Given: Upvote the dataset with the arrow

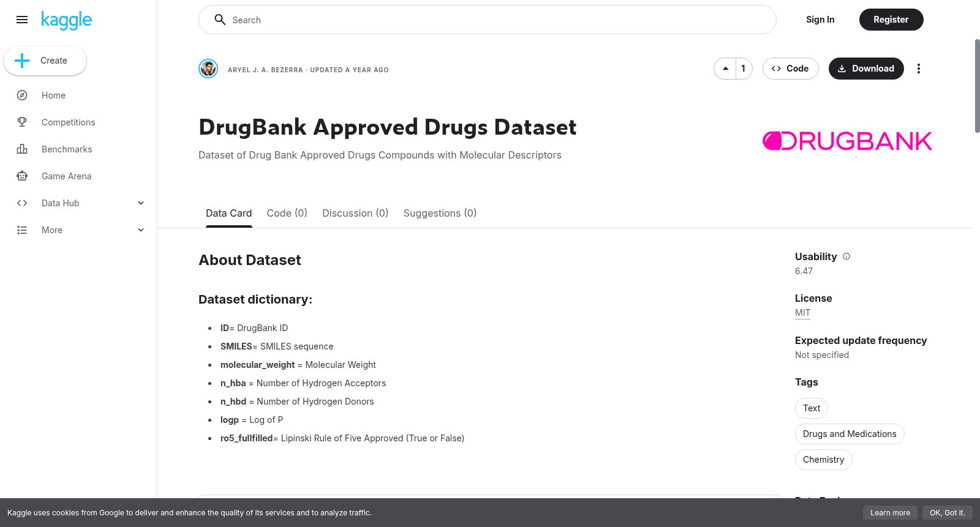Looking at the screenshot, I should pyautogui.click(x=725, y=69).
